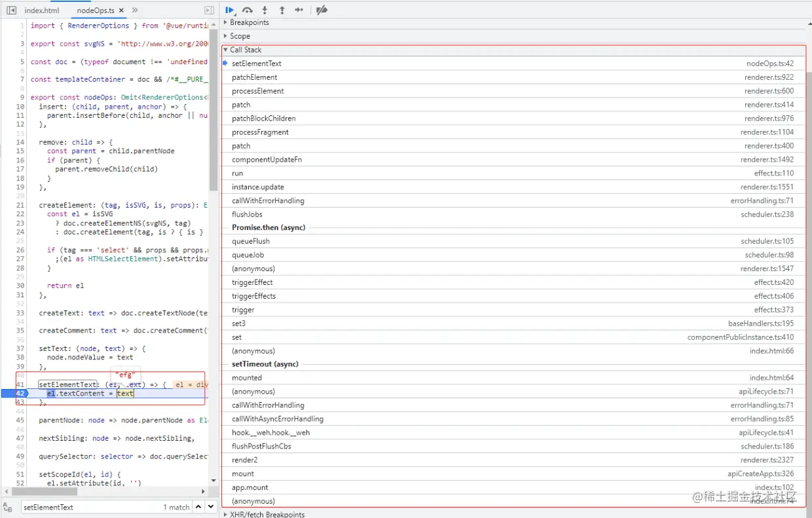Select the patchElement stack frame
This screenshot has width=812, height=518.
pos(514,77)
